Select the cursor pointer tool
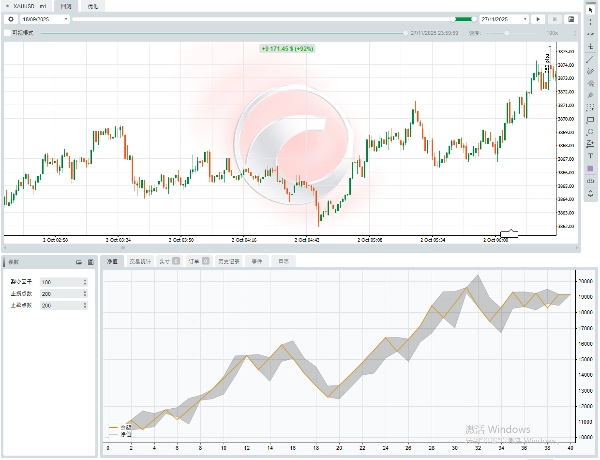Viewport: 600px width, 460px height. click(591, 8)
